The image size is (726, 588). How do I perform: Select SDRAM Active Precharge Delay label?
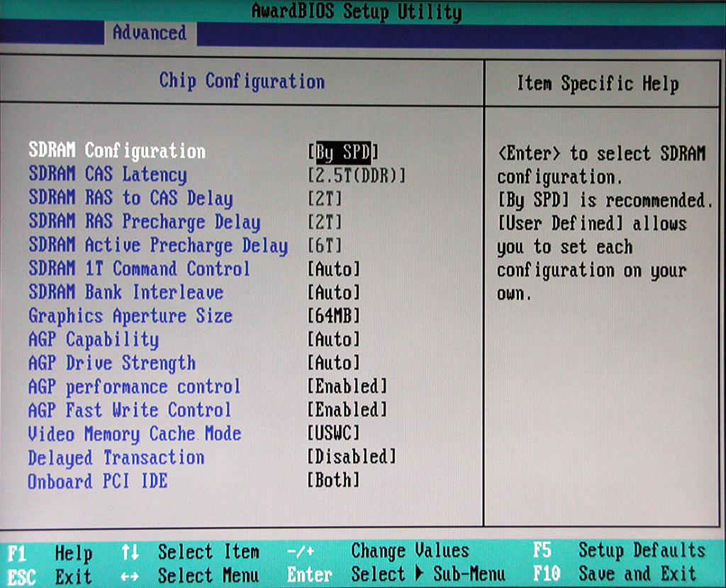click(x=158, y=245)
